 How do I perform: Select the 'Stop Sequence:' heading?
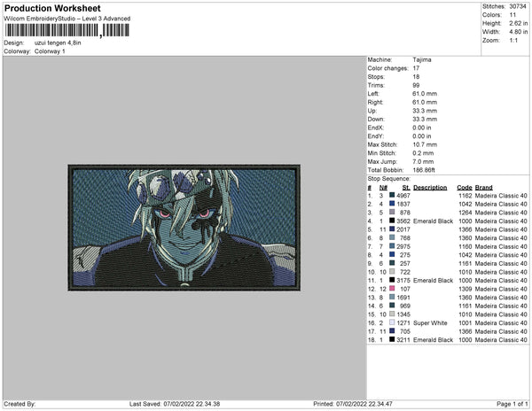[x=389, y=179]
